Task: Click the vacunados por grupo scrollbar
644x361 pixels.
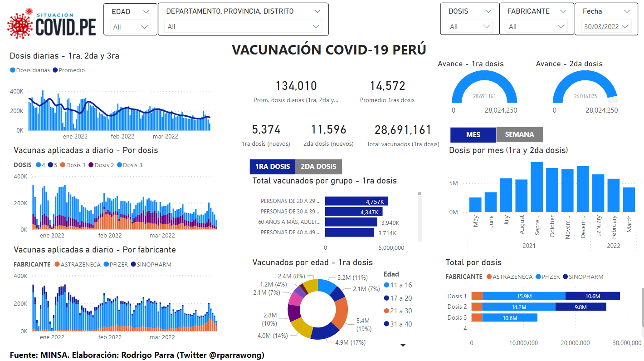Action: tap(420, 217)
